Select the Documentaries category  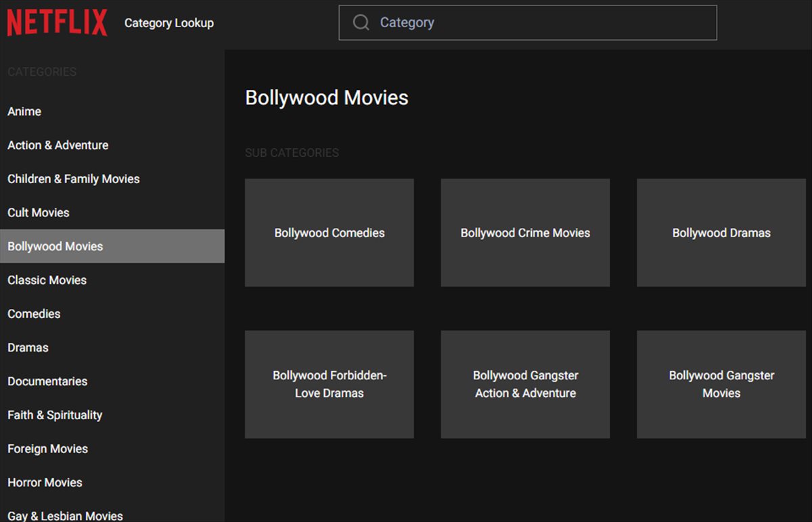[x=47, y=381]
